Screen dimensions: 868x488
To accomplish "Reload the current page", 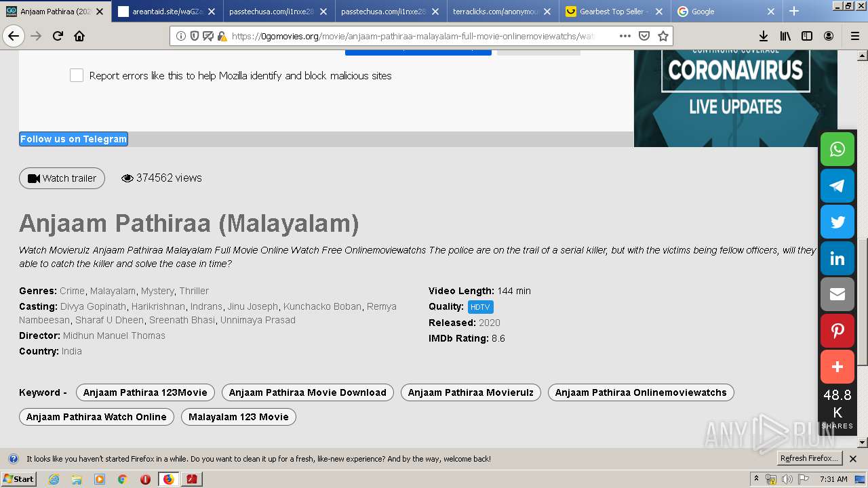I will [58, 36].
